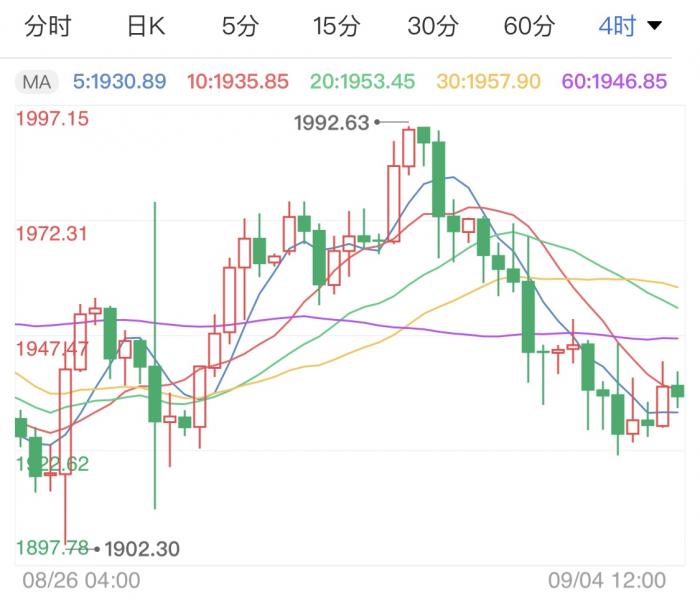Click the 1992.63 high price marker

pos(332,123)
